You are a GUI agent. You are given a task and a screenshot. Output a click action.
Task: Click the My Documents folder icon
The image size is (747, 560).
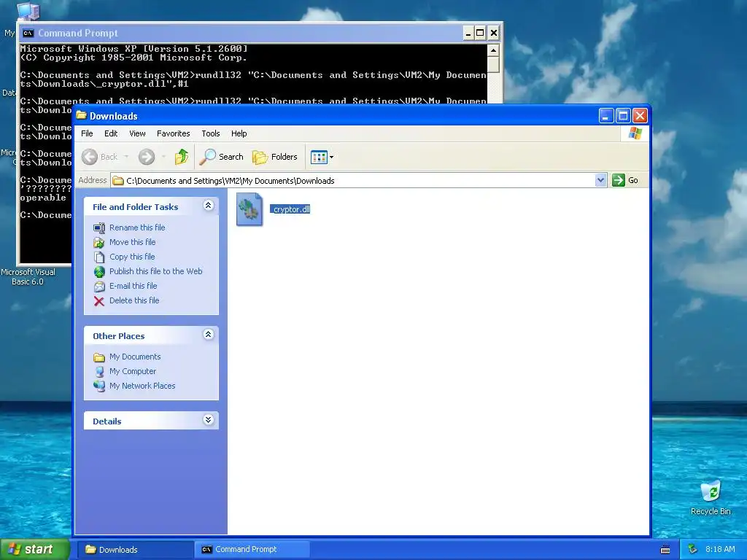(x=99, y=357)
